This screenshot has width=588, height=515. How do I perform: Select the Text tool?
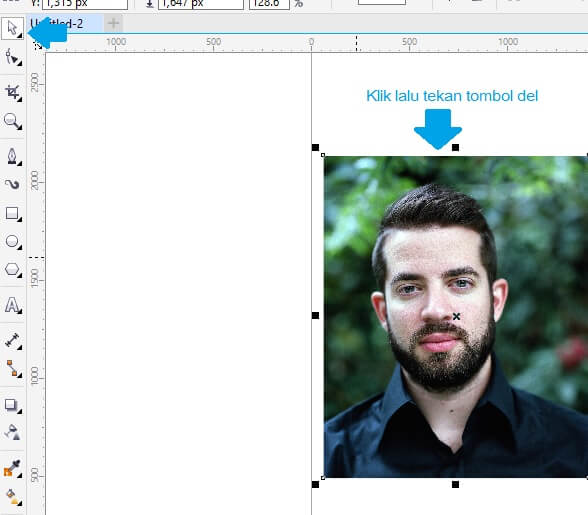point(13,305)
